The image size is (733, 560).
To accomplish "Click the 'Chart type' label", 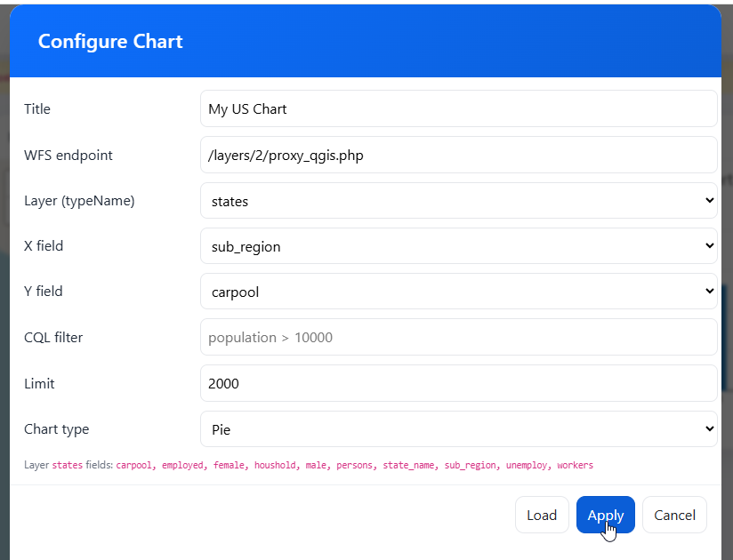I will pos(57,429).
